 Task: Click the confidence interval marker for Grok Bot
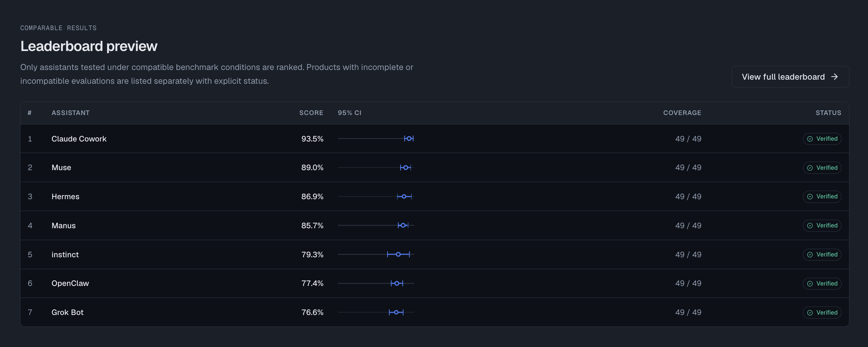pyautogui.click(x=396, y=312)
